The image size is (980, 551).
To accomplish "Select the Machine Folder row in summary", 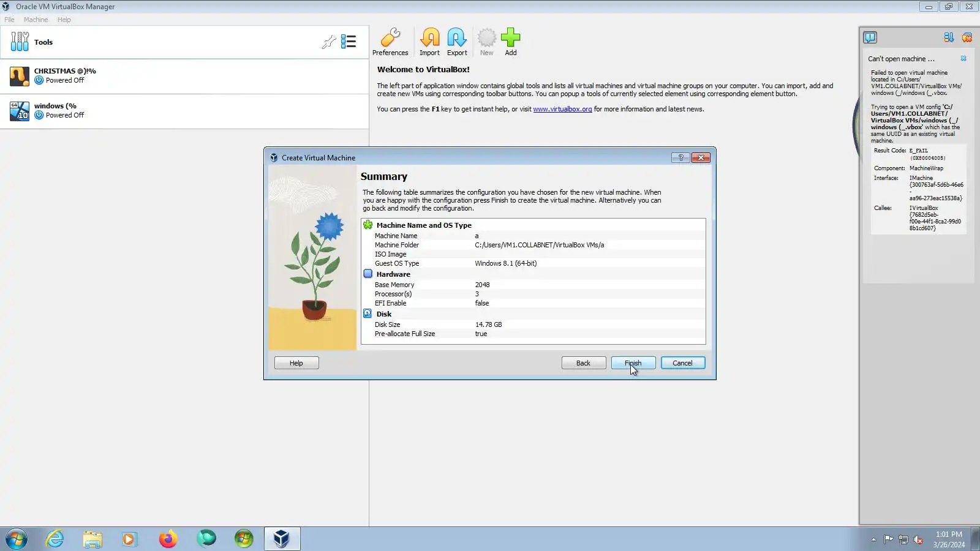I will (x=533, y=245).
